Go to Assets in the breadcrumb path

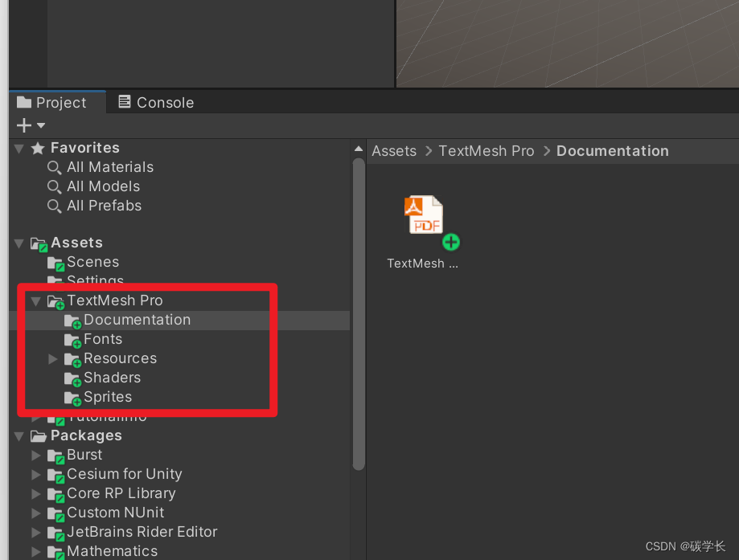click(x=394, y=151)
